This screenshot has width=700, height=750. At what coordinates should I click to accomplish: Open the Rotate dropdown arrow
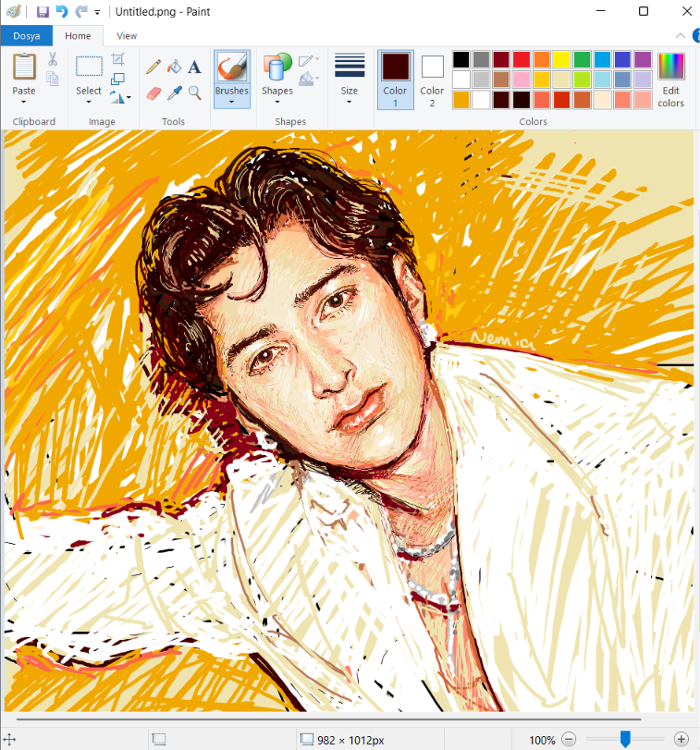coord(129,98)
